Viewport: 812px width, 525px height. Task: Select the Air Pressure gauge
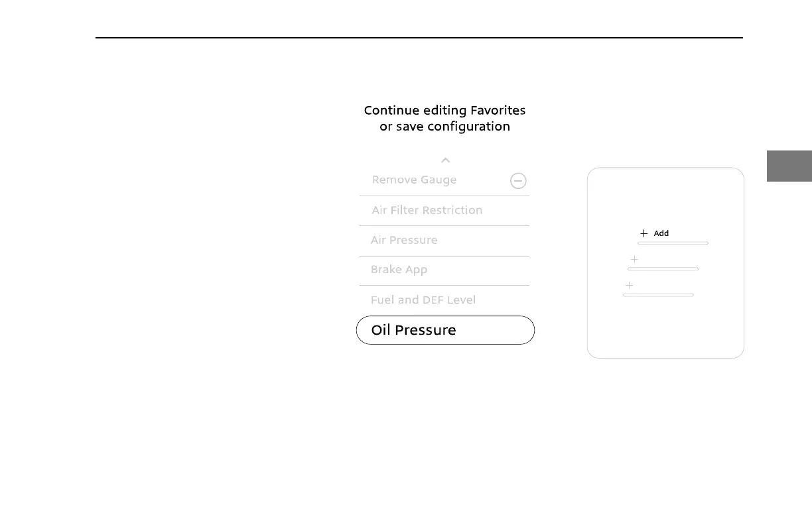point(404,240)
